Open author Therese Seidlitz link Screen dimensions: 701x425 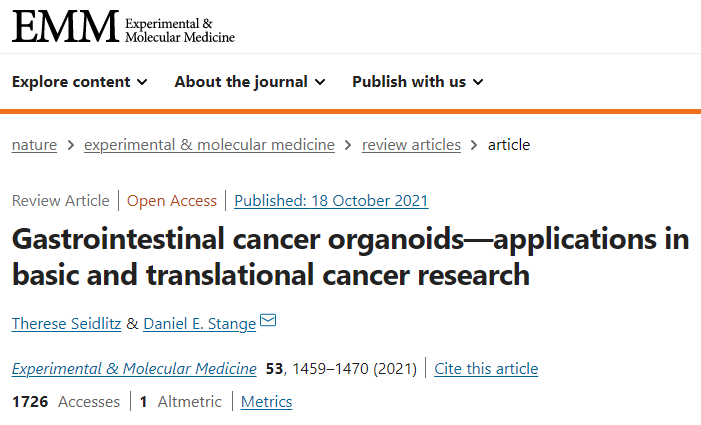(x=67, y=324)
